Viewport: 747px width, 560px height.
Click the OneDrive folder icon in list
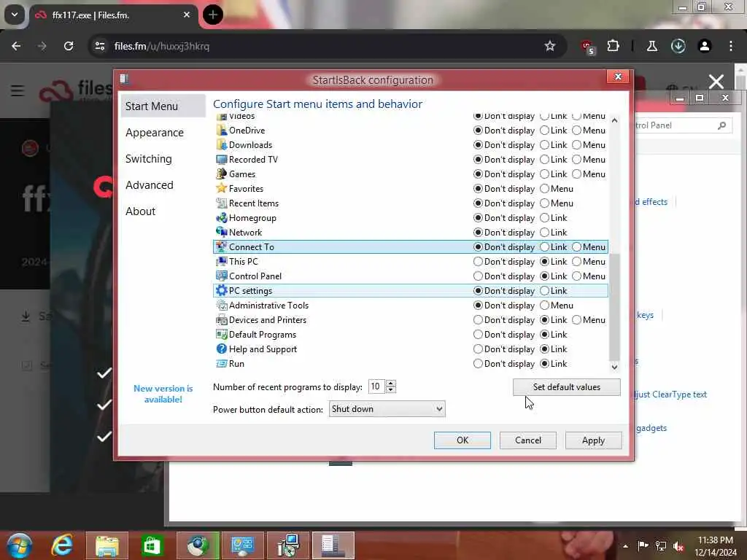click(x=221, y=130)
